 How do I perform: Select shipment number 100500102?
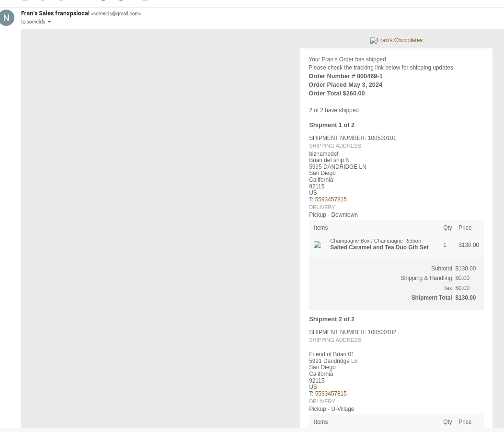click(x=382, y=332)
